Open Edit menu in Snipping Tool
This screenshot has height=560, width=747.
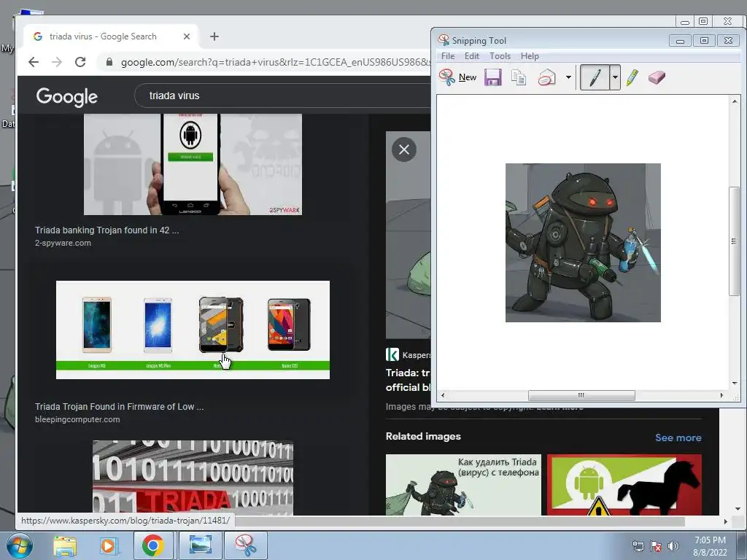[x=472, y=56]
